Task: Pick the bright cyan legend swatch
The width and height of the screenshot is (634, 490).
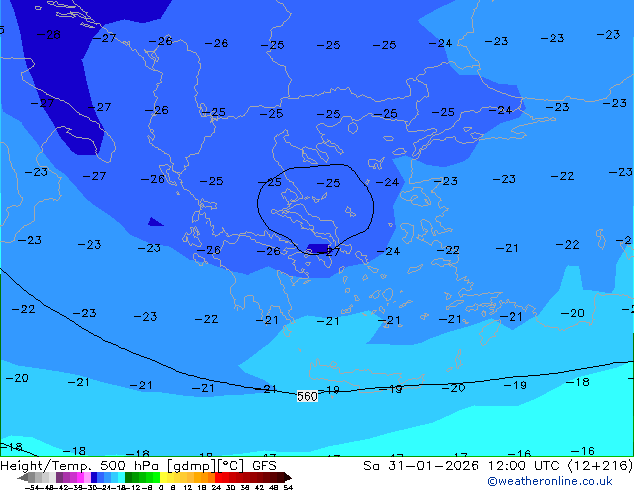Action: pos(121,477)
